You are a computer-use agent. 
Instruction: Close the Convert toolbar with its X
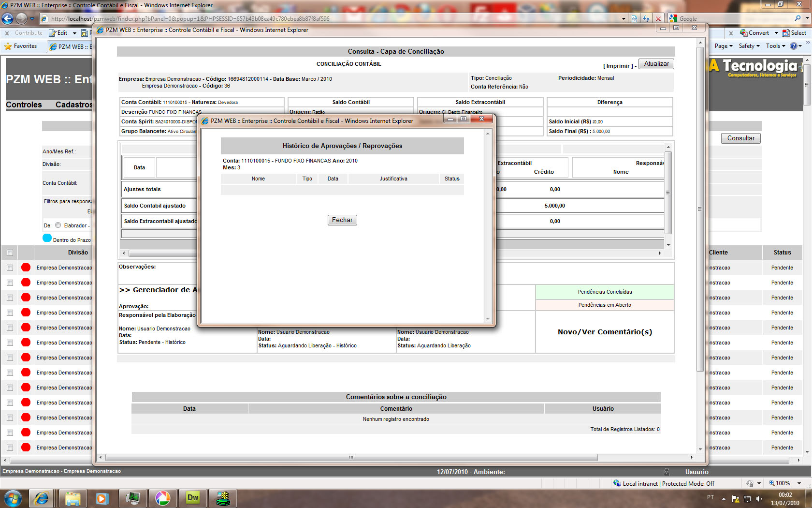coord(731,33)
